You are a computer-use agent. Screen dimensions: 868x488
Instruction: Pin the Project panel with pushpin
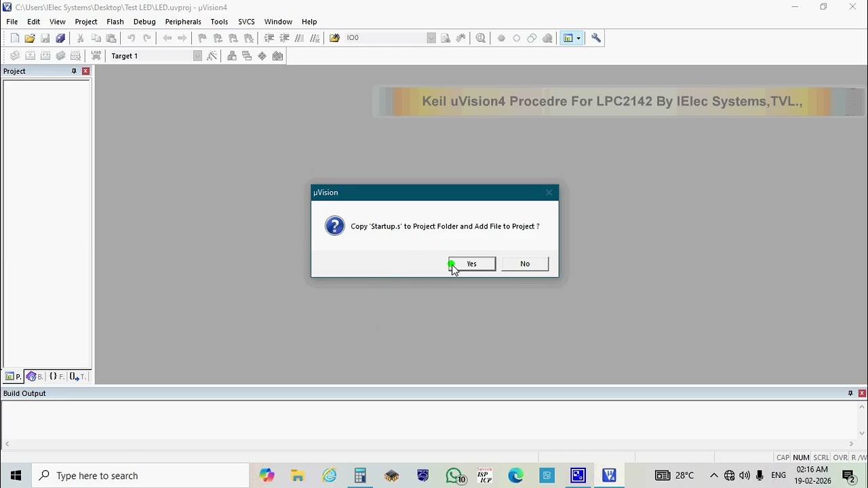coord(74,71)
